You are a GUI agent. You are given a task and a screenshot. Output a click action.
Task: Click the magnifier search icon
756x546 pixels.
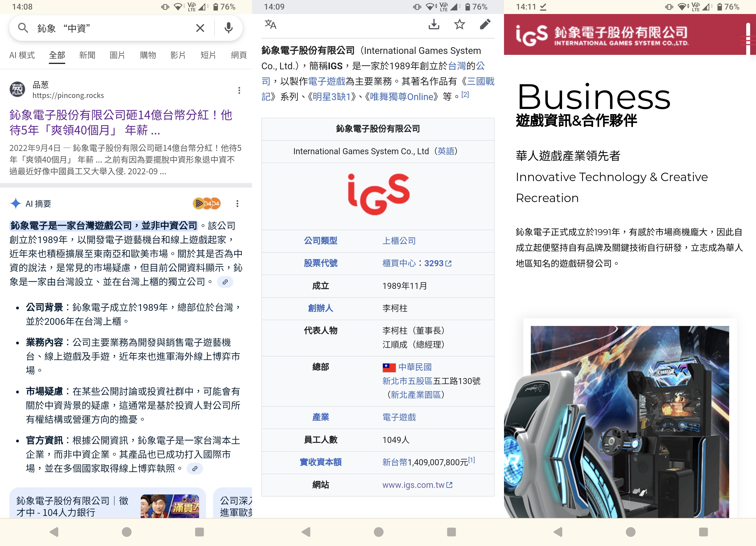coord(23,28)
